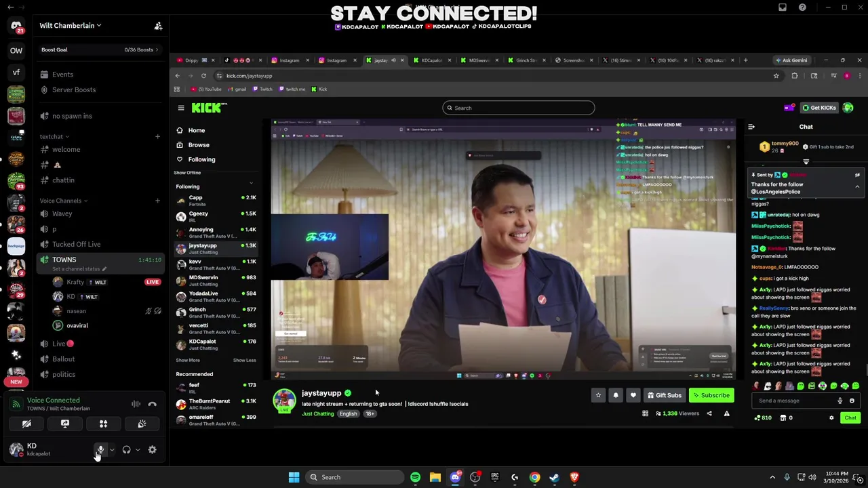Open the Boost Goal progress bar
868x488 pixels.
100,49
